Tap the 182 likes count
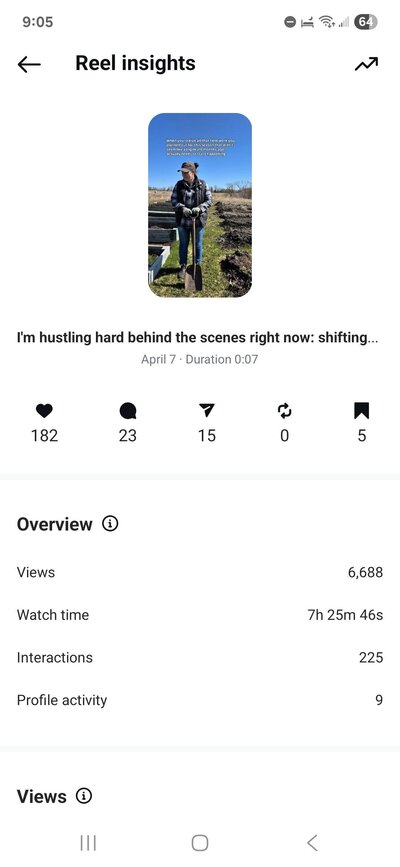 pos(44,436)
